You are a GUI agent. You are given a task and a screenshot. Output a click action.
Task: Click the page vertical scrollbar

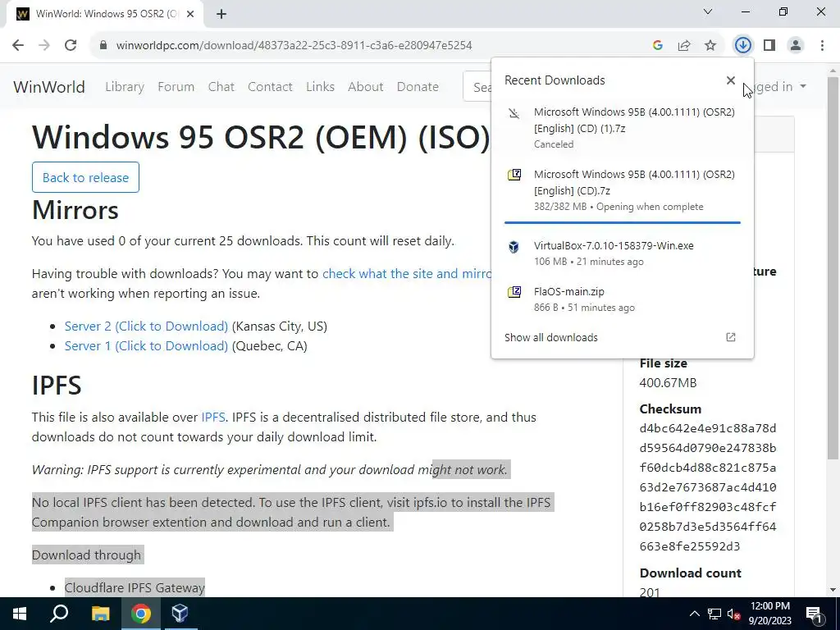[x=833, y=268]
